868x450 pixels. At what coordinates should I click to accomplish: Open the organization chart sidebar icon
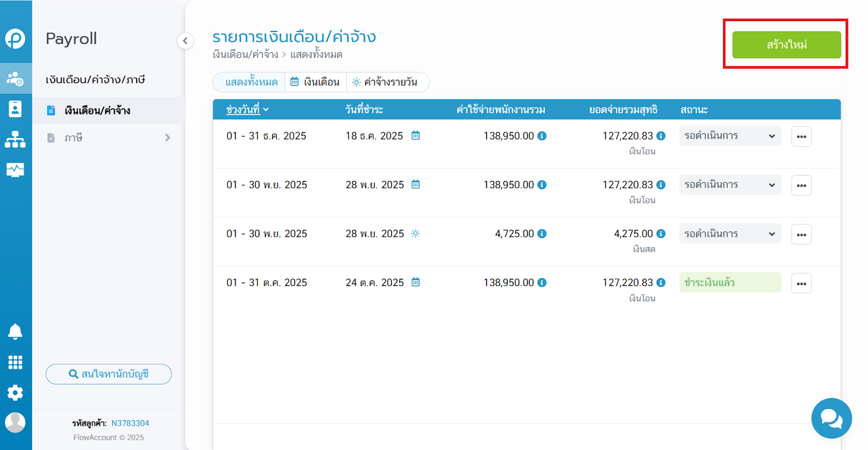(x=15, y=139)
